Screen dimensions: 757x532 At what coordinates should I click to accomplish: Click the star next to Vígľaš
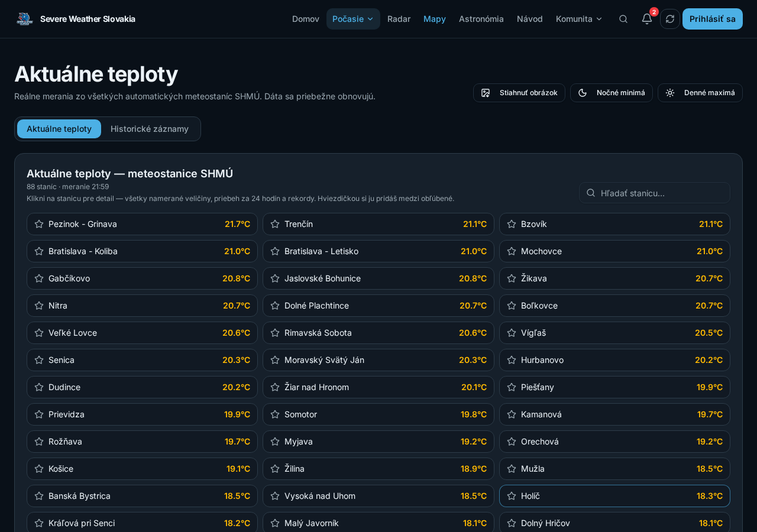(x=512, y=333)
